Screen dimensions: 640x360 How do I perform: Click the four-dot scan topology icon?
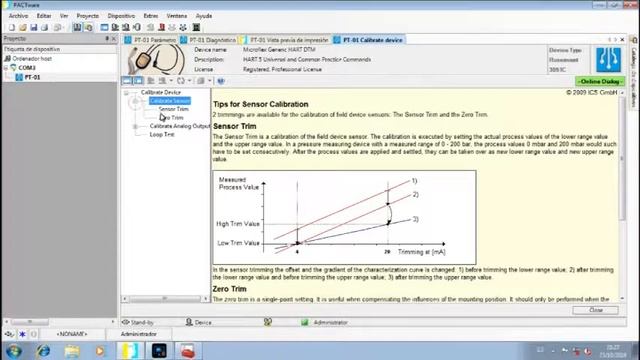click(x=183, y=27)
